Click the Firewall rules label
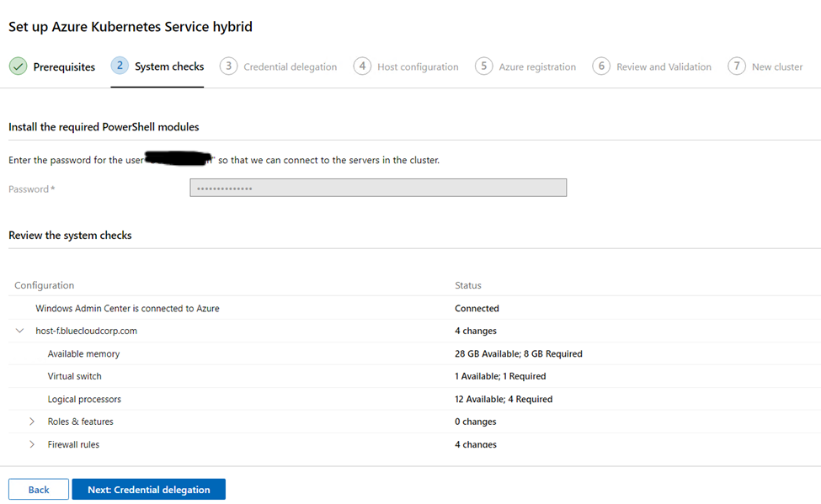 click(x=73, y=444)
